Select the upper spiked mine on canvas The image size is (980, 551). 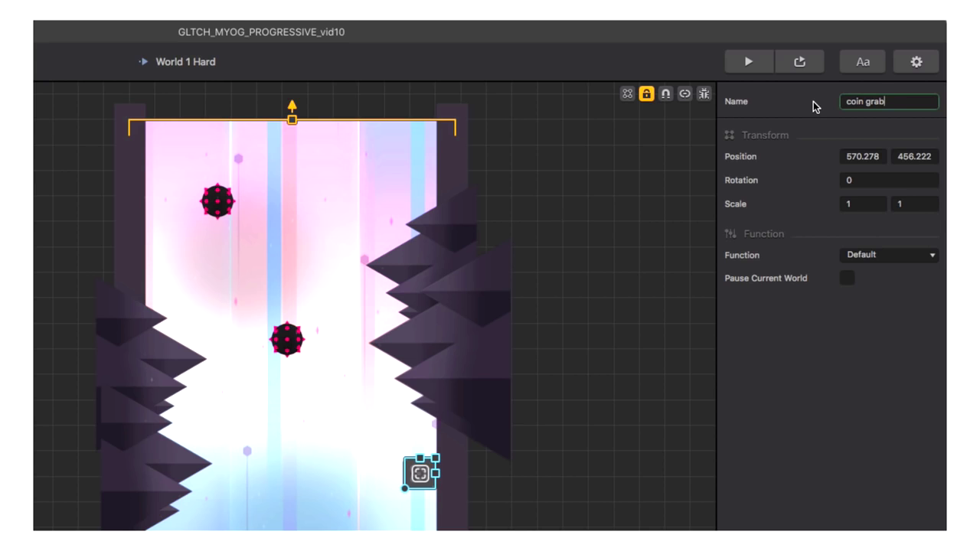pos(217,201)
